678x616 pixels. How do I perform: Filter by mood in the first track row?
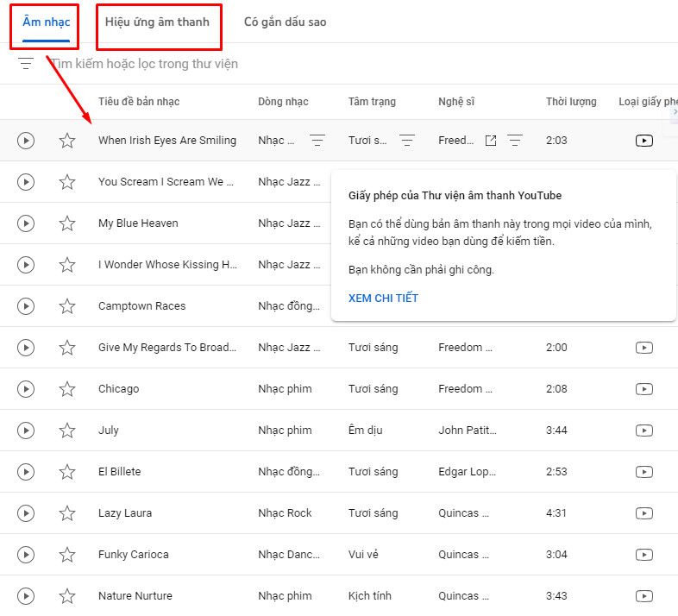click(407, 141)
